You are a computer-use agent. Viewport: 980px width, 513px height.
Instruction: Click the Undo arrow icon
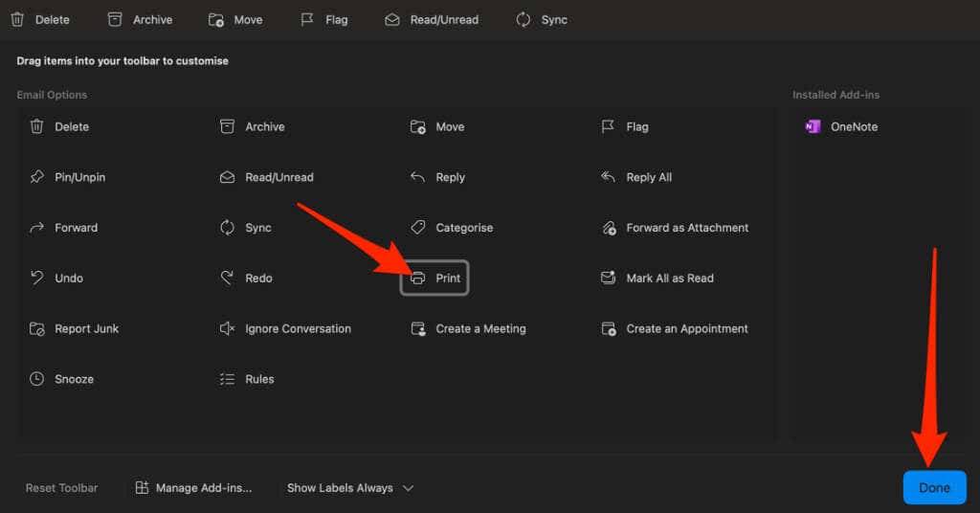pos(36,279)
